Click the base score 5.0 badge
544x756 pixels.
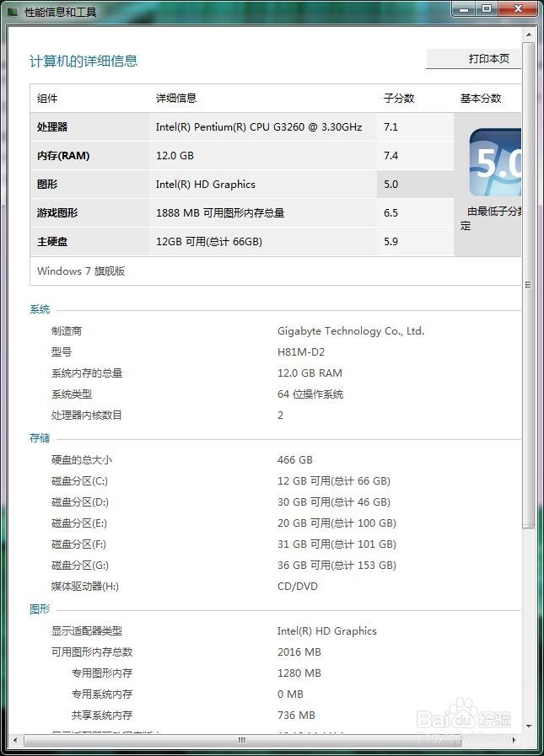click(x=495, y=162)
